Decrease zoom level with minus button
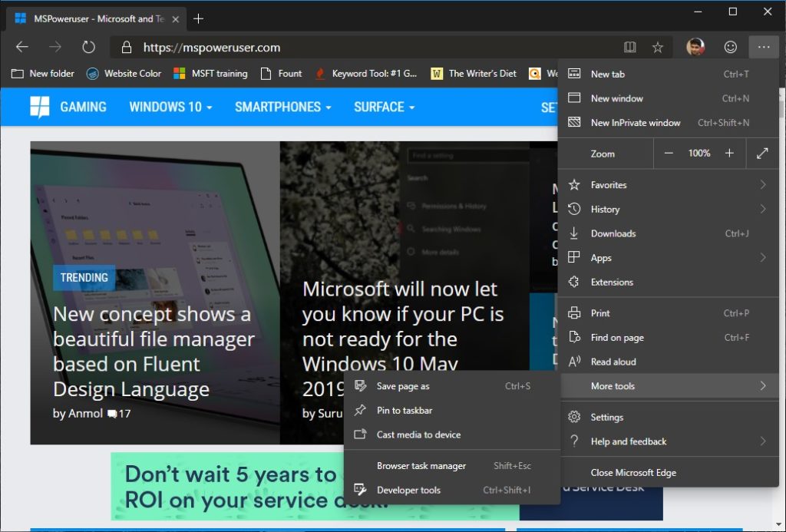 [x=669, y=154]
